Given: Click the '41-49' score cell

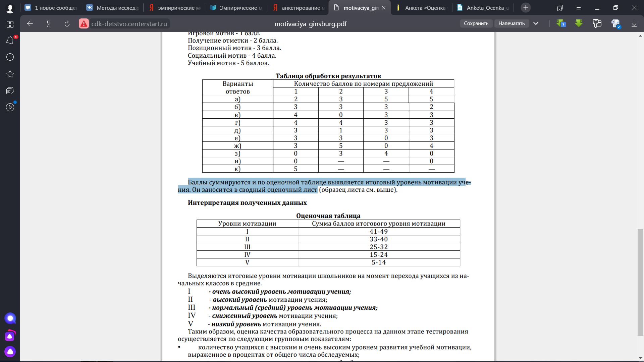Looking at the screenshot, I should pyautogui.click(x=379, y=231).
